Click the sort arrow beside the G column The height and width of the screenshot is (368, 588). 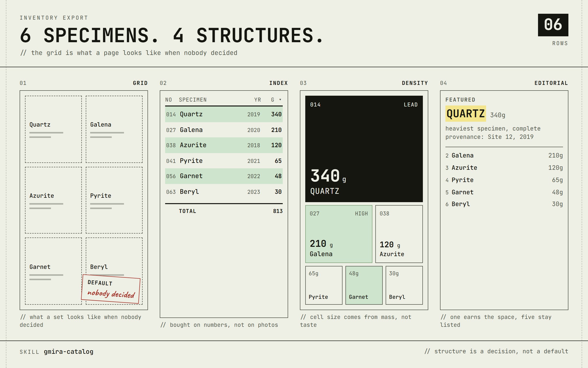(280, 100)
